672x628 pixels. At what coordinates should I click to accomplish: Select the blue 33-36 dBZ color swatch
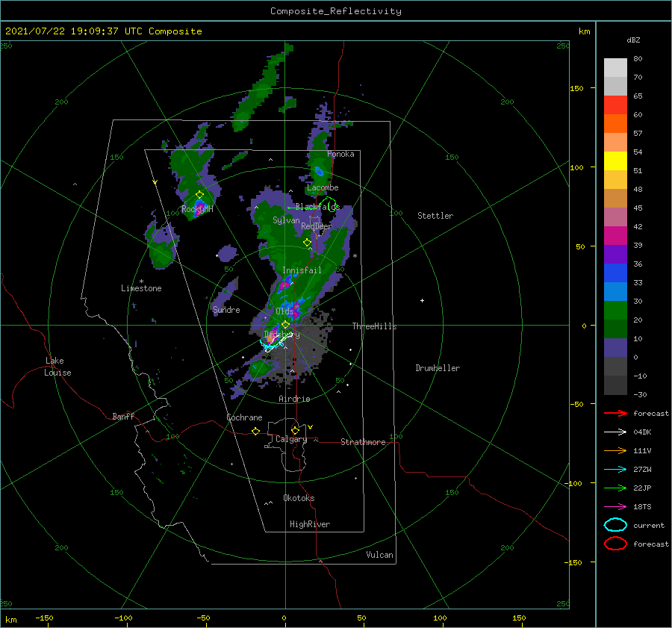(x=615, y=273)
